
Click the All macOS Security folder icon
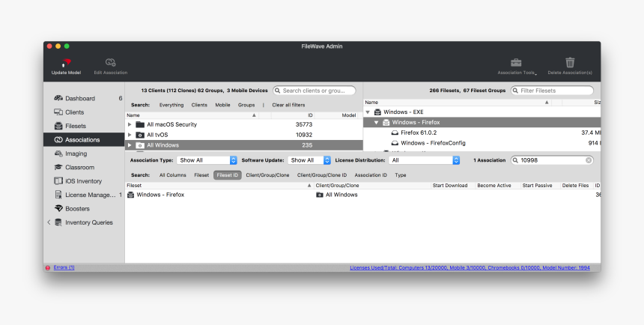[x=140, y=124]
